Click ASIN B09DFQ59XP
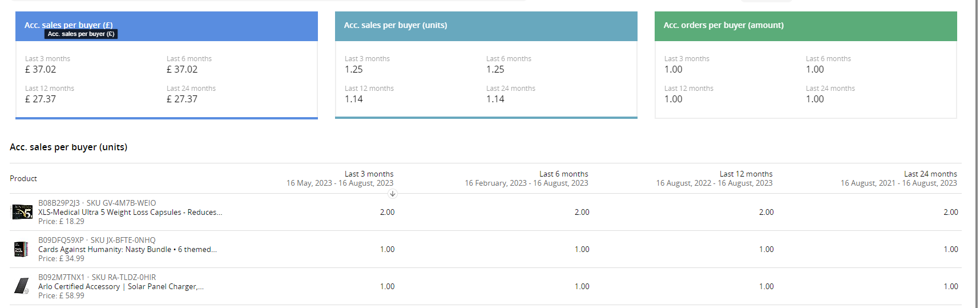The height and width of the screenshot is (308, 980). (x=61, y=240)
